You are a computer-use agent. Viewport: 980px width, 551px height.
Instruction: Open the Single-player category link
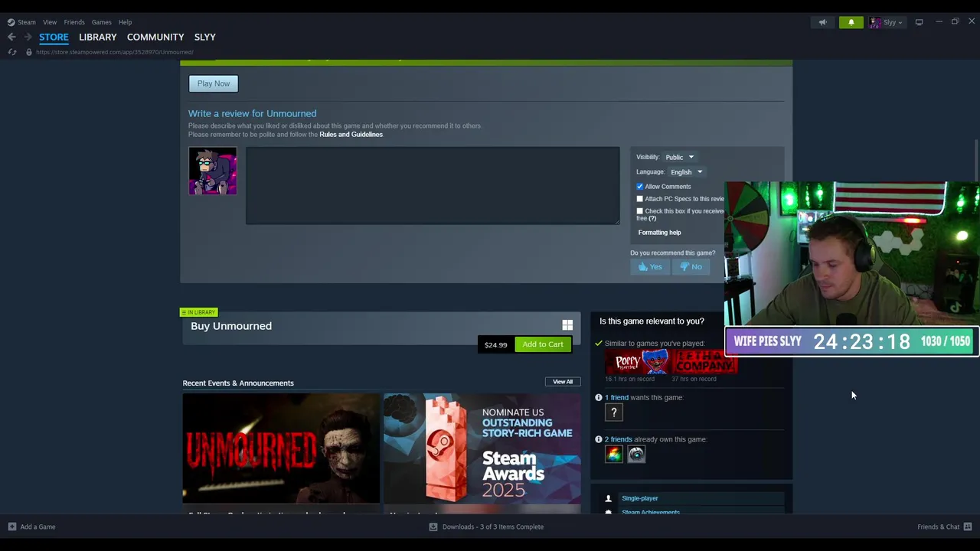click(640, 498)
